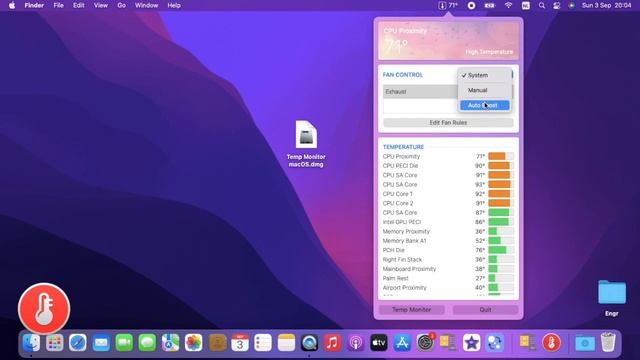This screenshot has width=640, height=360.
Task: Open the Edit menu
Action: [x=78, y=5]
